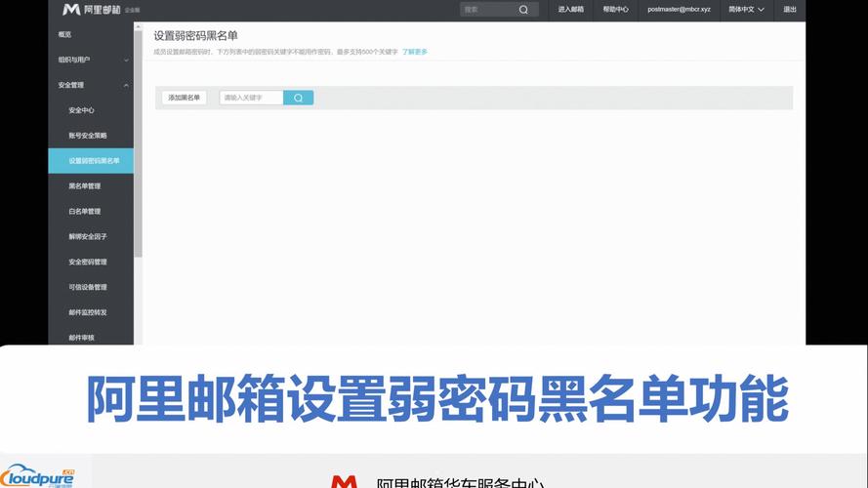Click the 请输入关键字 keyword input field
Image resolution: width=868 pixels, height=488 pixels.
pos(251,98)
